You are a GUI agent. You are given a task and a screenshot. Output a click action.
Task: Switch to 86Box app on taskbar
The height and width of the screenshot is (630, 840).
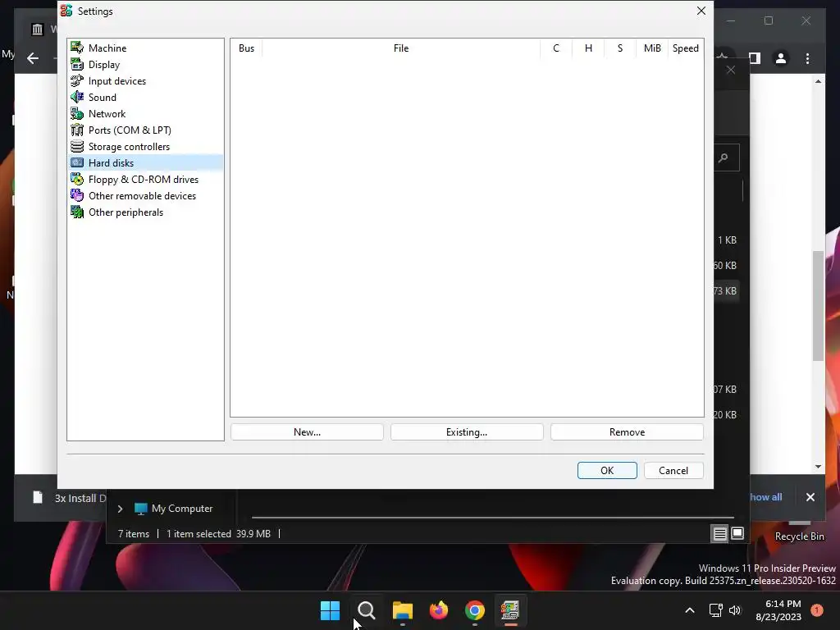point(510,610)
